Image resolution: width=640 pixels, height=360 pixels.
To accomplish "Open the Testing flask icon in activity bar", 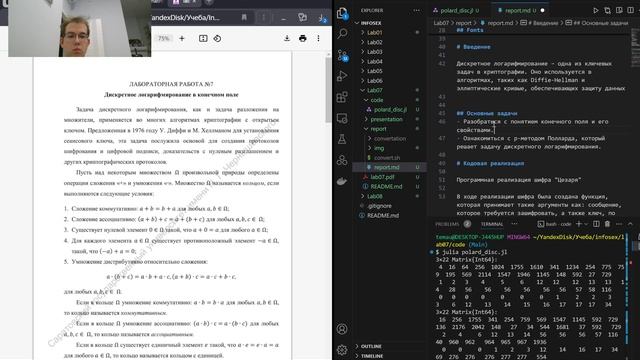I will tap(342, 139).
